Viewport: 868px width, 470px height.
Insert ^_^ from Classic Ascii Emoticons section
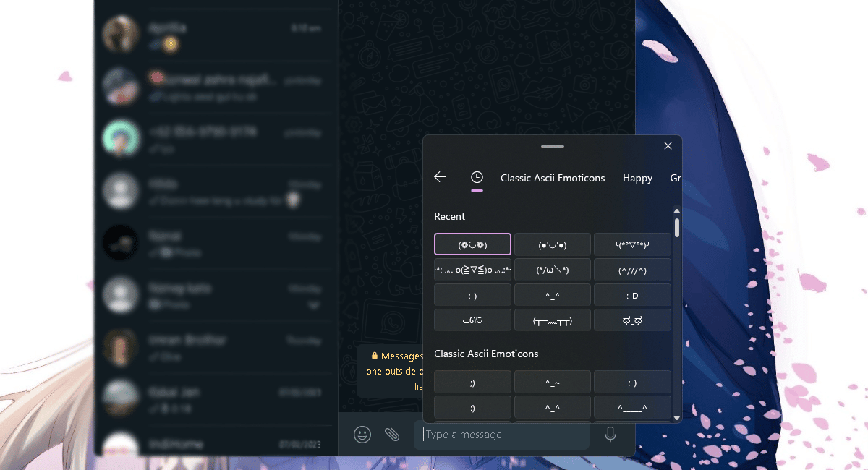pos(553,407)
